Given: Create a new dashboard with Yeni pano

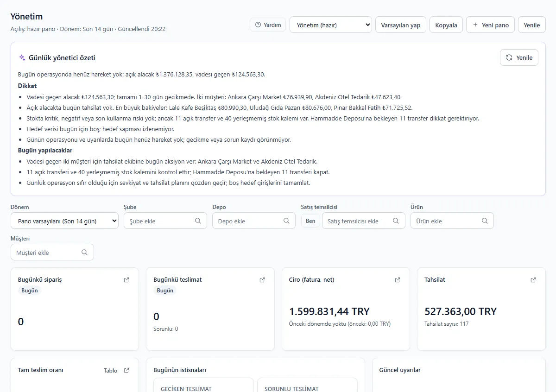Looking at the screenshot, I should [490, 25].
